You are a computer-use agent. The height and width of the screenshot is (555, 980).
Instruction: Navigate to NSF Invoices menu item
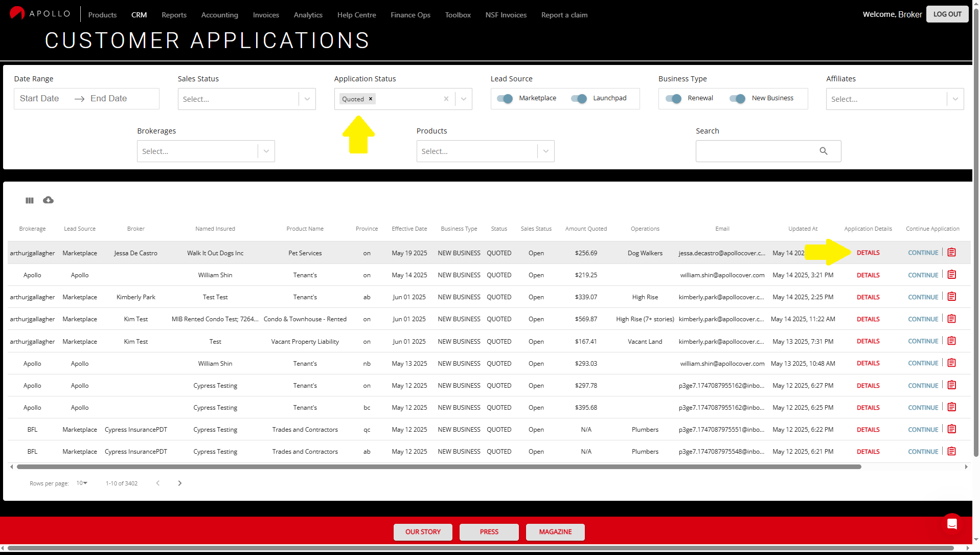506,15
